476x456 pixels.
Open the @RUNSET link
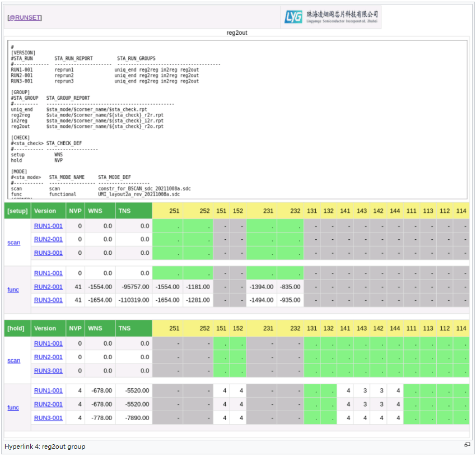(25, 17)
